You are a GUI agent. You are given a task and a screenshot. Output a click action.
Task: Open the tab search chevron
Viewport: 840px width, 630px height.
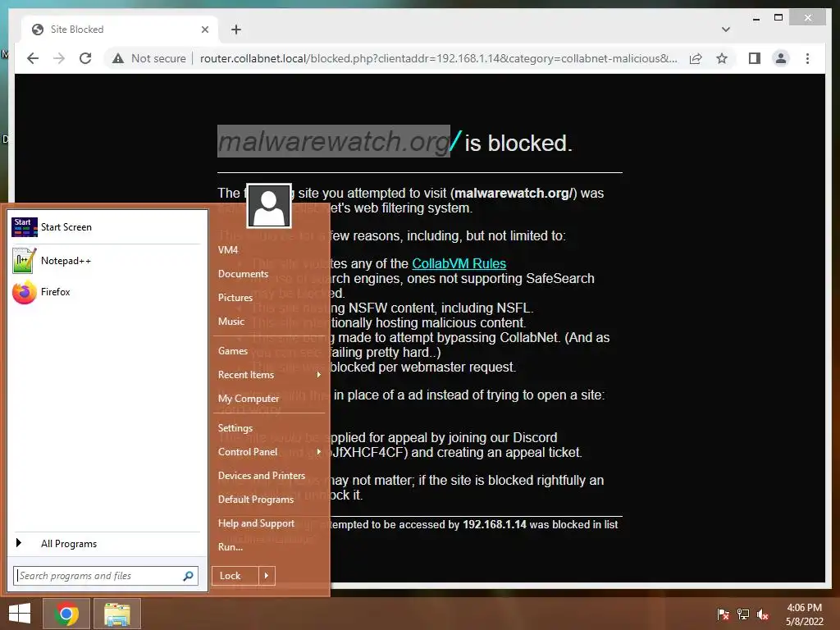(726, 30)
